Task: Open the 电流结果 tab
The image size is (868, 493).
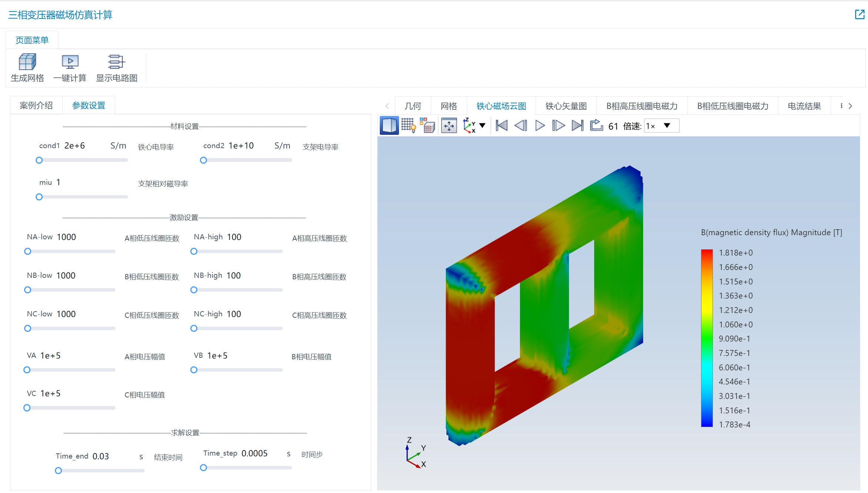Action: click(804, 106)
